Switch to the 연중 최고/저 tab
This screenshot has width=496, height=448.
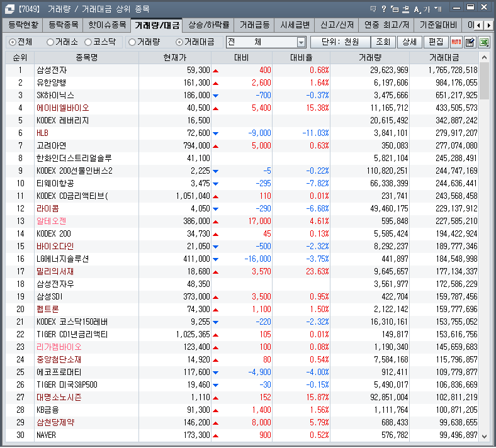click(386, 25)
